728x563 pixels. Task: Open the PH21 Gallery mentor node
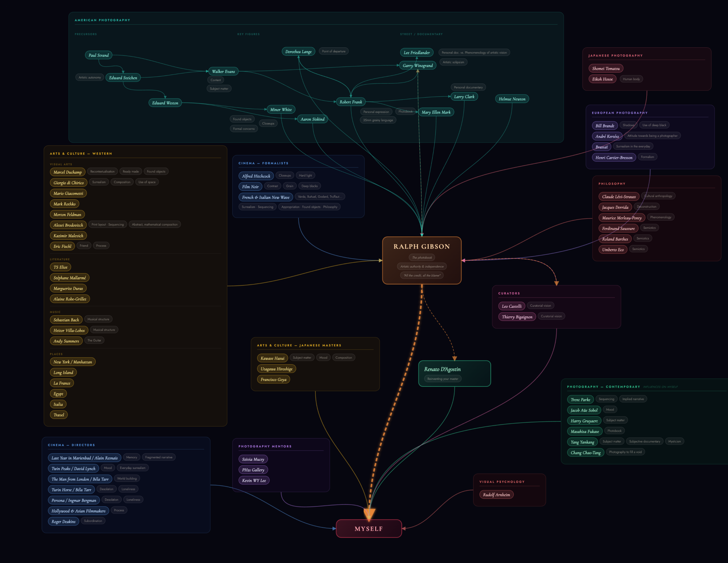(253, 469)
